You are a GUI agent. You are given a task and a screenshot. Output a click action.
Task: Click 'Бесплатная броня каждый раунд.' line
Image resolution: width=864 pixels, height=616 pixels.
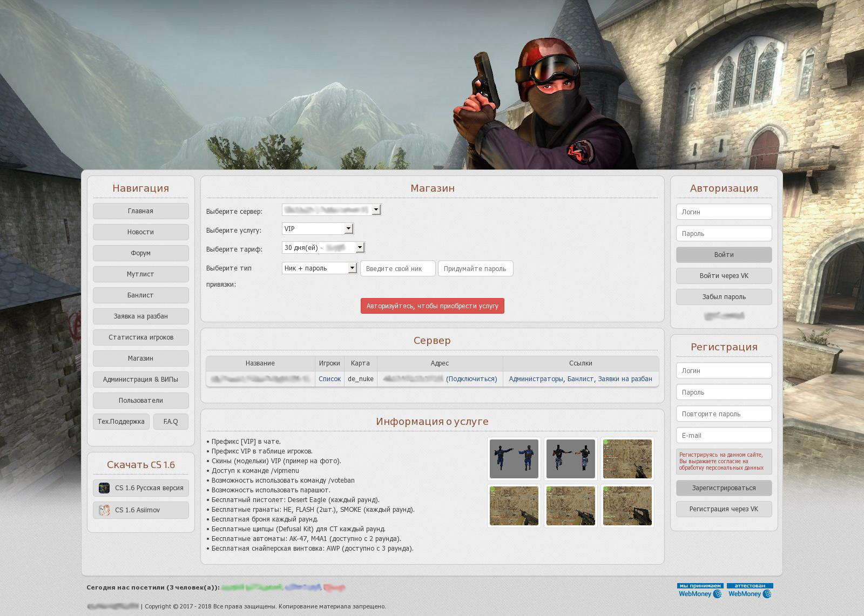(x=262, y=519)
